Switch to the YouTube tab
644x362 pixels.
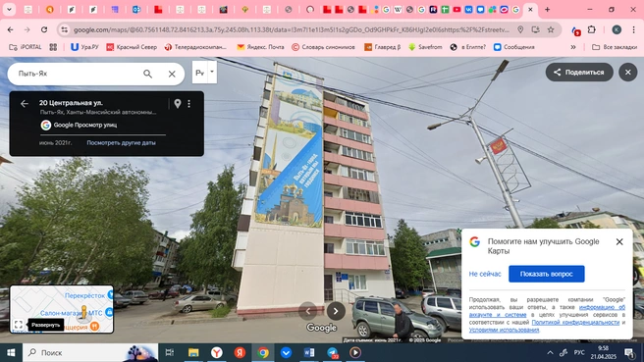(x=456, y=10)
